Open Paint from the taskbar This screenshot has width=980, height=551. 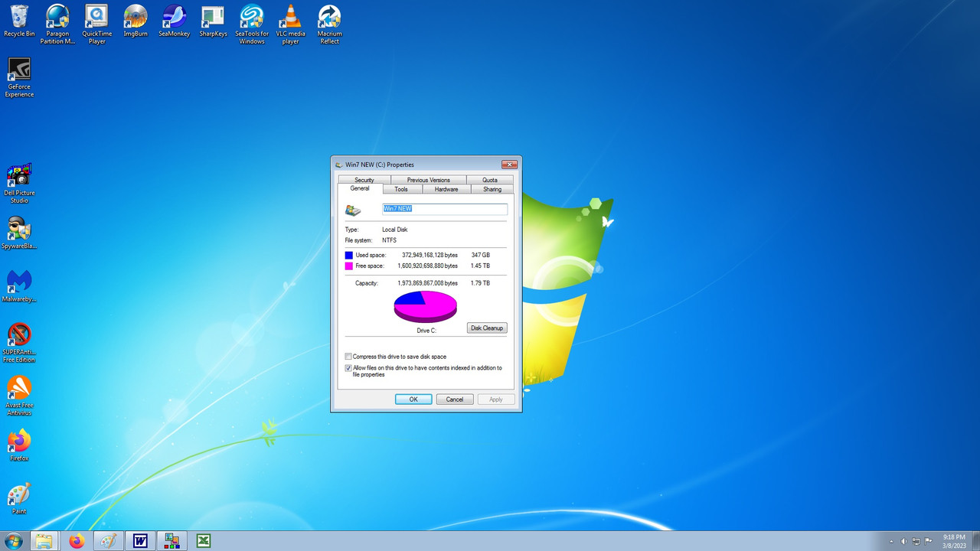[109, 541]
